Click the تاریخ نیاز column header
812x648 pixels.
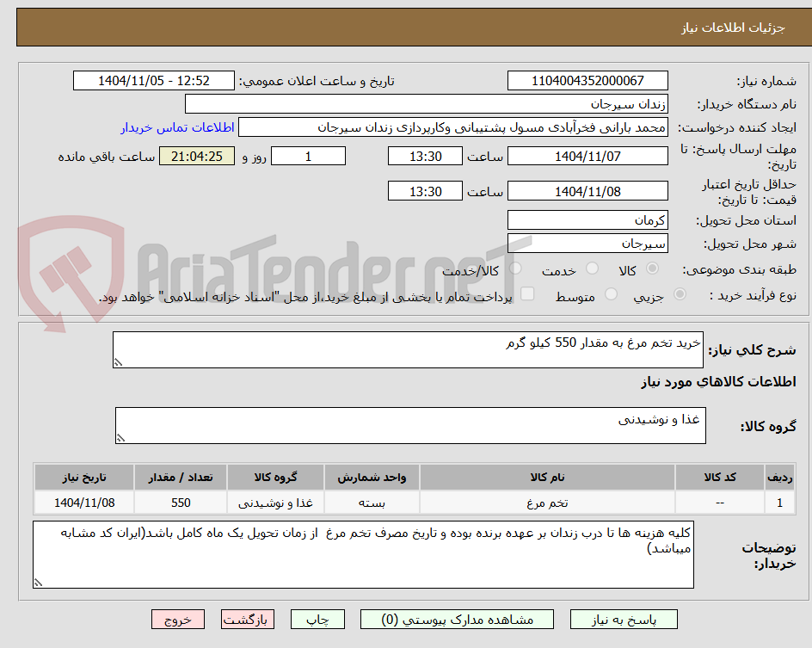tap(84, 477)
